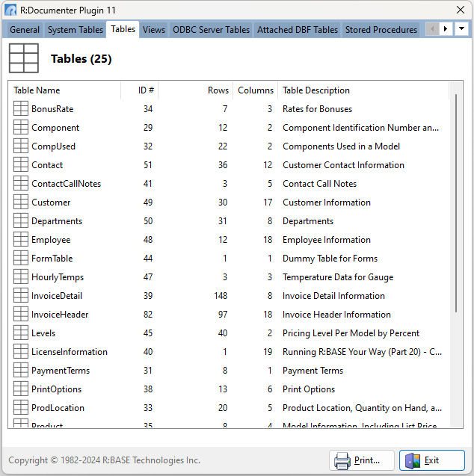Select the InvoiceDetail table name
Viewport: 474px width, 476px height.
pos(57,296)
